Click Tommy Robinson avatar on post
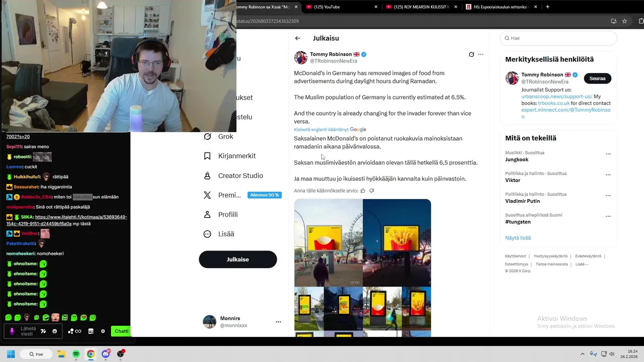Screen dimensions: 644x362 301,57
